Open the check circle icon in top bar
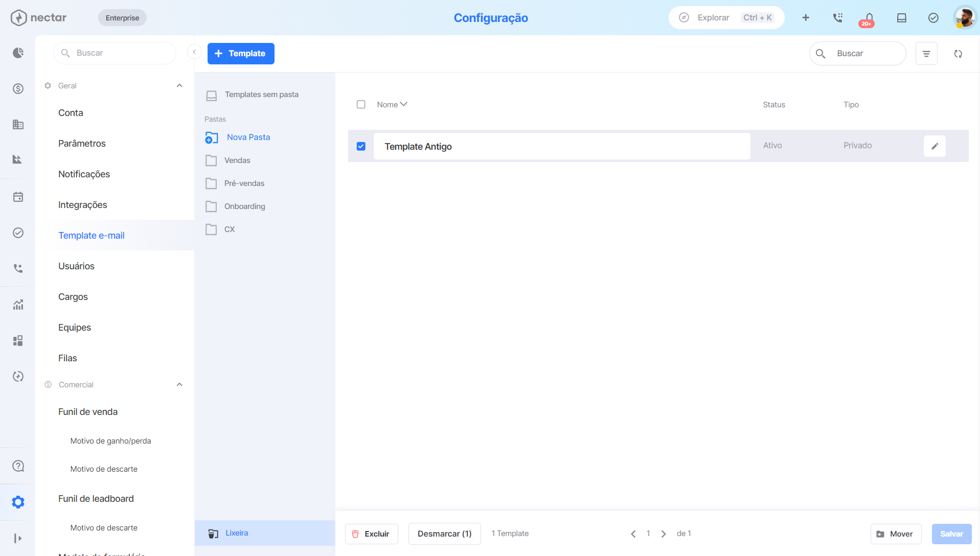 [x=933, y=18]
